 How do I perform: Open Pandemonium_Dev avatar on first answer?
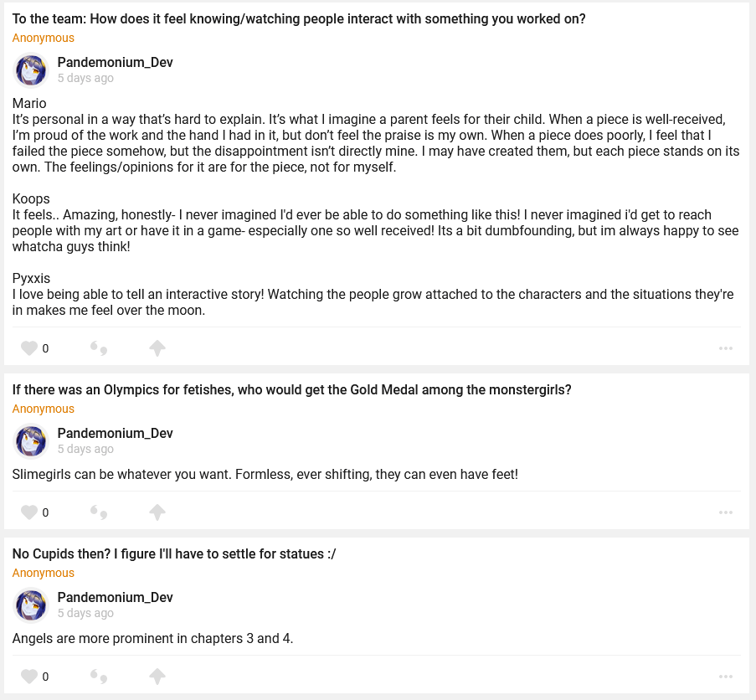coord(32,70)
